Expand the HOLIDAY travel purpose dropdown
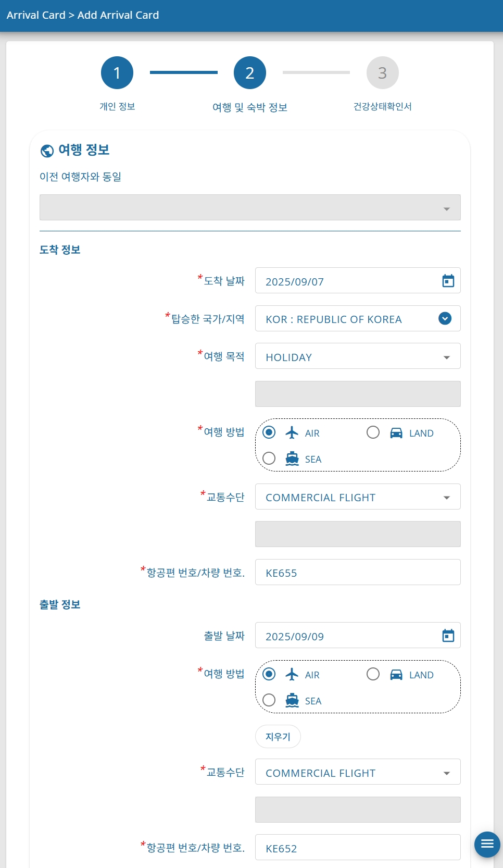503x868 pixels. 358,356
